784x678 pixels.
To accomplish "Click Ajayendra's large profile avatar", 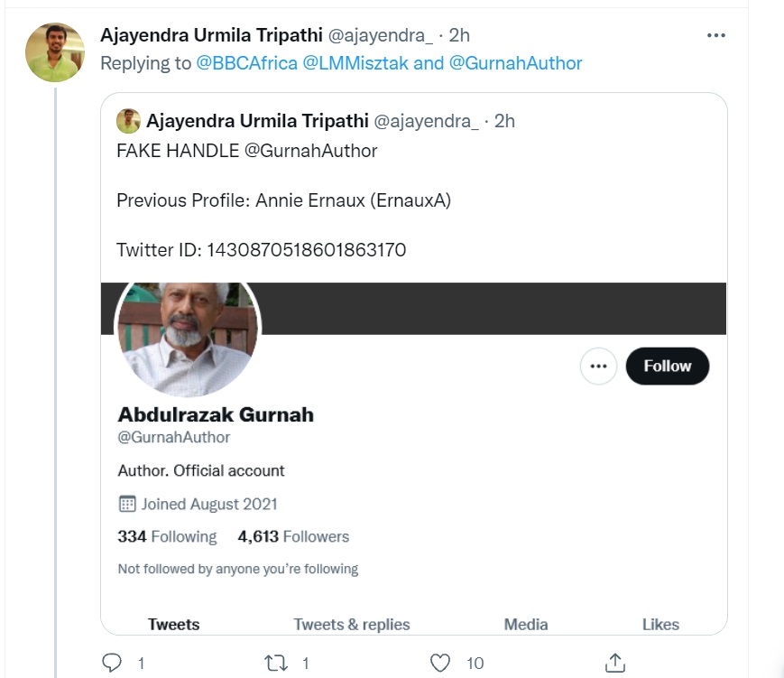I will coord(55,52).
